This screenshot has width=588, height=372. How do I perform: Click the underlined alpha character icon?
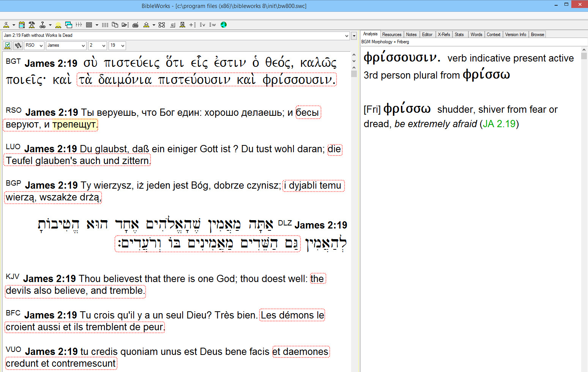click(173, 25)
